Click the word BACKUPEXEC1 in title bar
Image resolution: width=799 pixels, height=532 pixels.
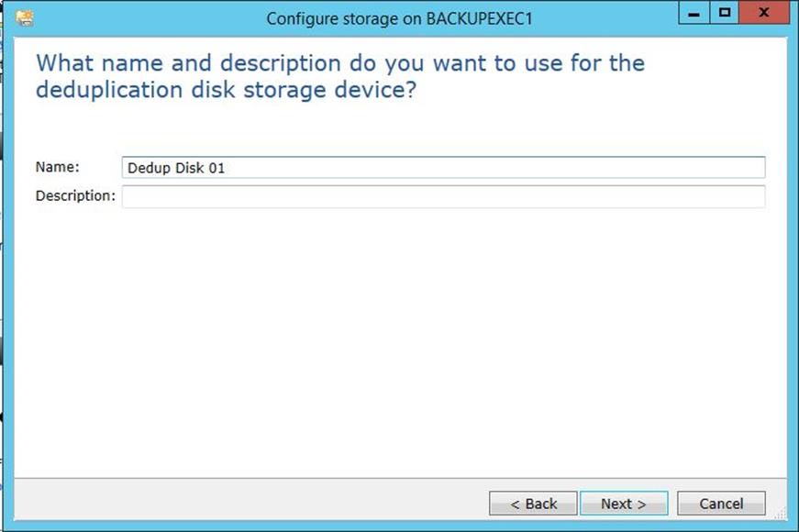479,19
